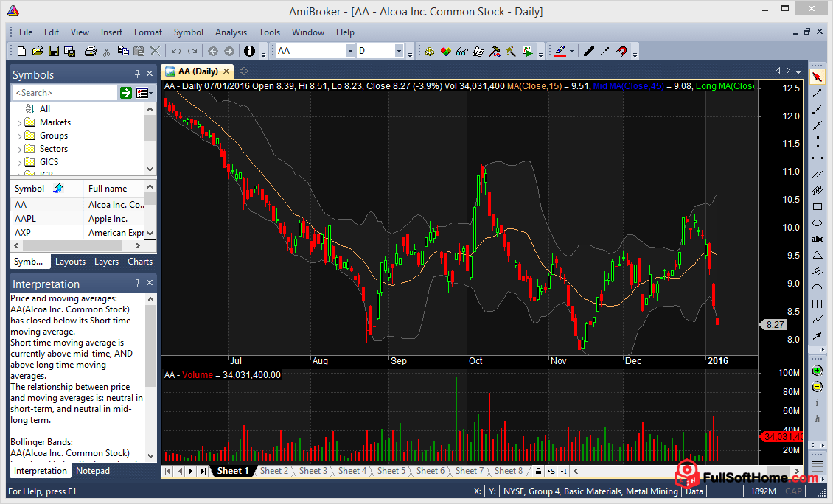The image size is (833, 504).
Task: Zoom in with the green magnifier icon
Action: point(818,371)
